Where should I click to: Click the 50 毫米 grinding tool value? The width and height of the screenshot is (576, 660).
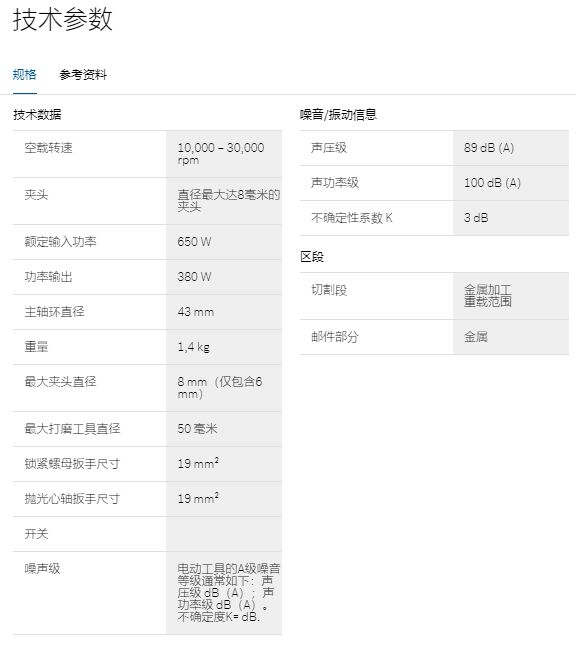[x=197, y=428]
